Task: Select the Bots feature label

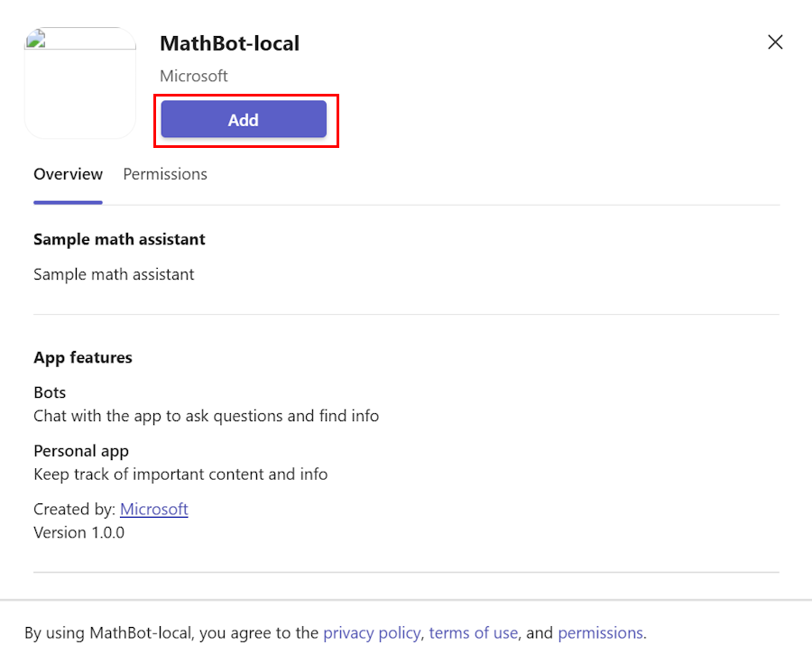Action: (x=50, y=392)
